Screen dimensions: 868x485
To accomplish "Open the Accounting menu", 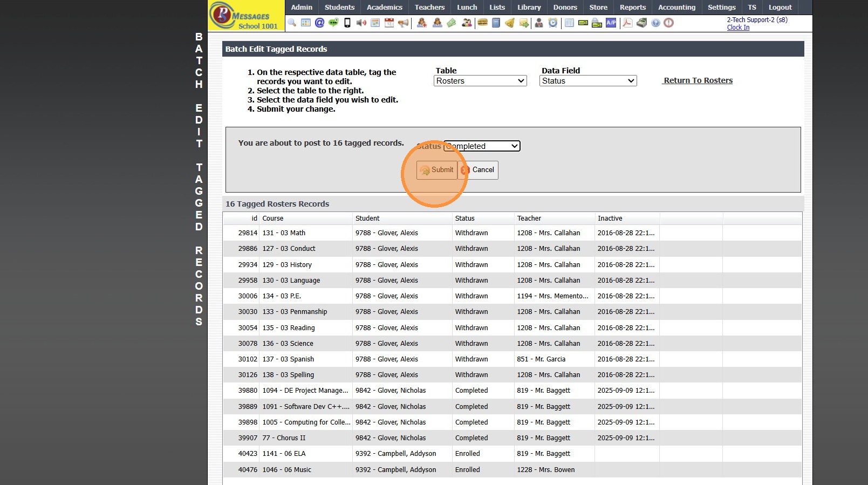I will (677, 7).
